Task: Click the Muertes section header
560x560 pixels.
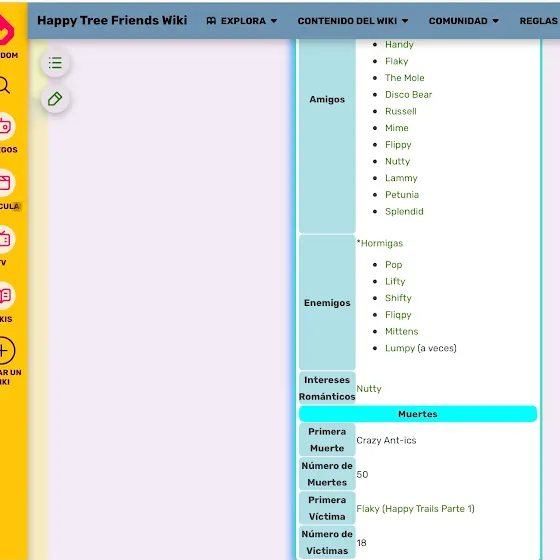Action: tap(418, 414)
